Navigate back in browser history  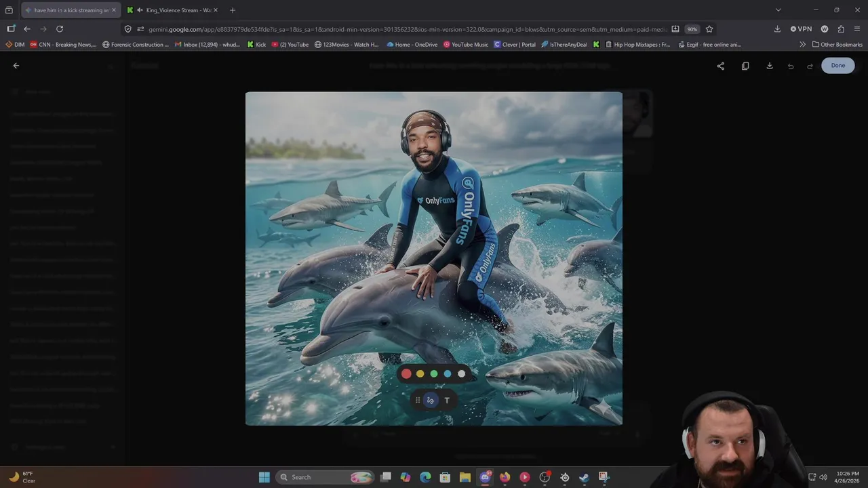27,29
